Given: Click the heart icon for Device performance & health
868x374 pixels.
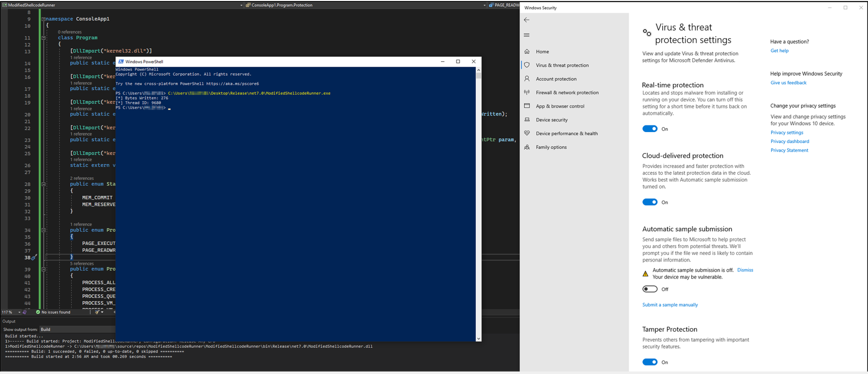Looking at the screenshot, I should coord(527,133).
